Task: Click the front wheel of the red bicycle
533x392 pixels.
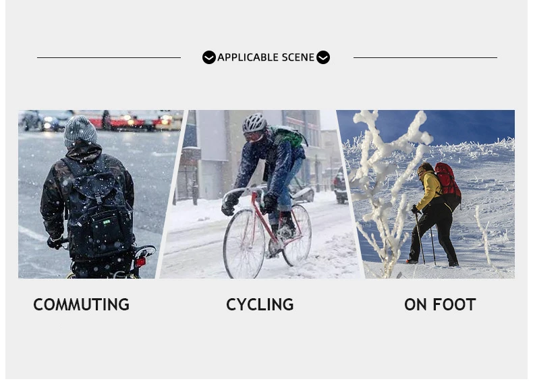Action: point(244,244)
